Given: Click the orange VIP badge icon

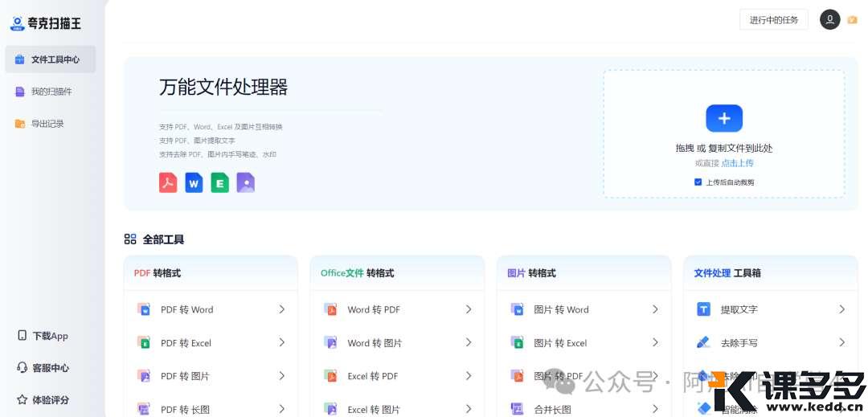Looking at the screenshot, I should [852, 20].
